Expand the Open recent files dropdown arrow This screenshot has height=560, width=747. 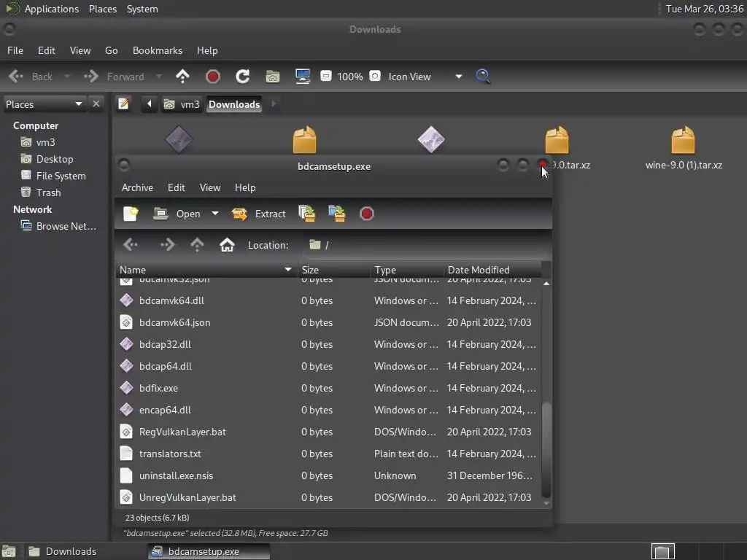click(215, 214)
